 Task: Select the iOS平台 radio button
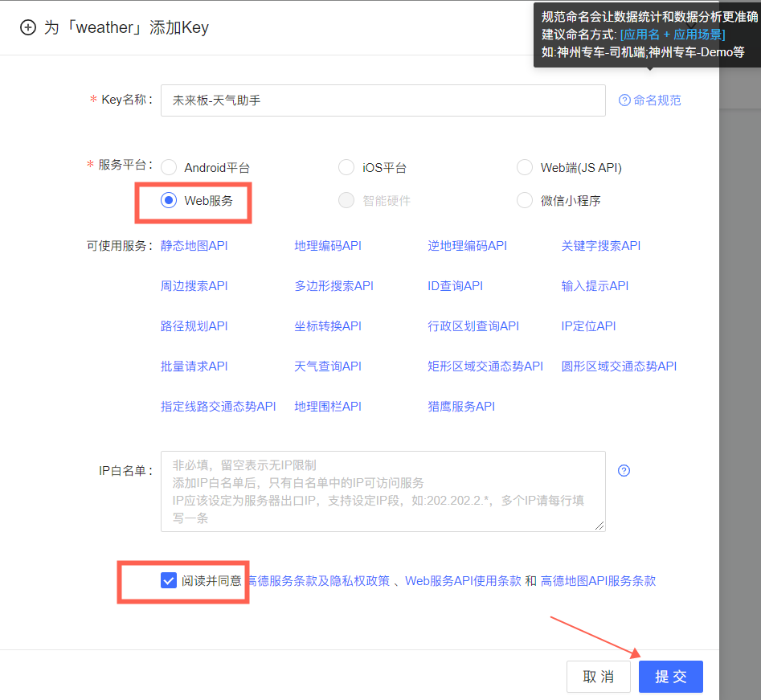(x=346, y=167)
